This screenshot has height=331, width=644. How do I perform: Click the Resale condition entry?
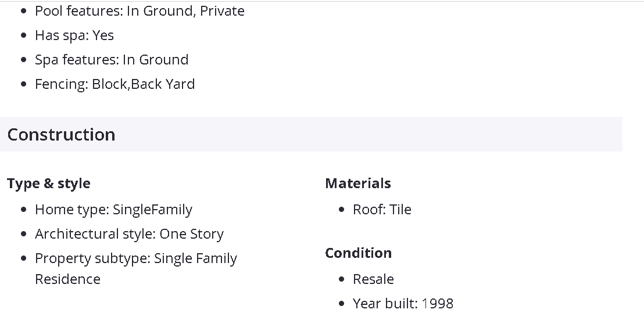(x=373, y=279)
